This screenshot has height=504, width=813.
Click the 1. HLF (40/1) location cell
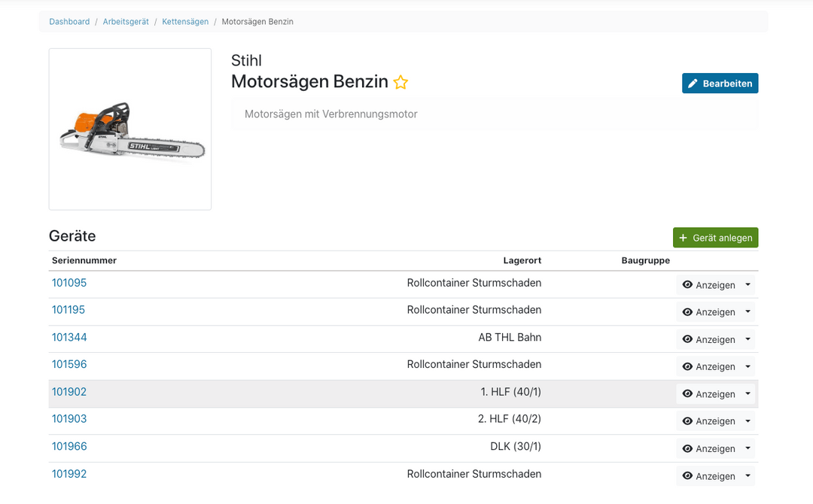coord(510,392)
